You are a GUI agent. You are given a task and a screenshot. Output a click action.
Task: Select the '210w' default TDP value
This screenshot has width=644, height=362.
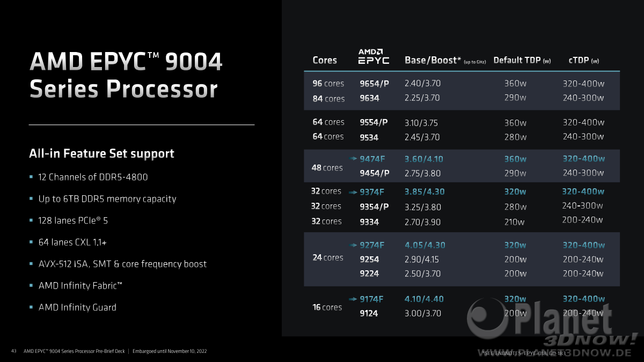(x=515, y=221)
